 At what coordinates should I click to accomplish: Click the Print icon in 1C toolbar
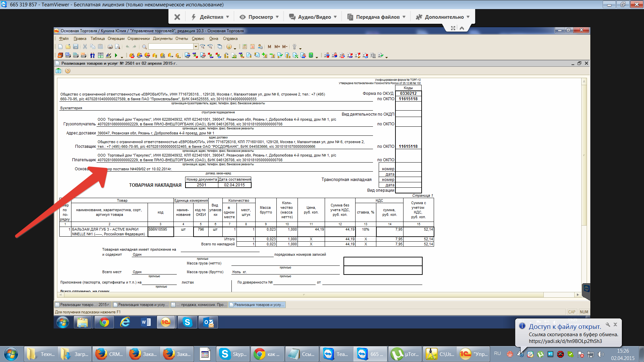click(110, 47)
